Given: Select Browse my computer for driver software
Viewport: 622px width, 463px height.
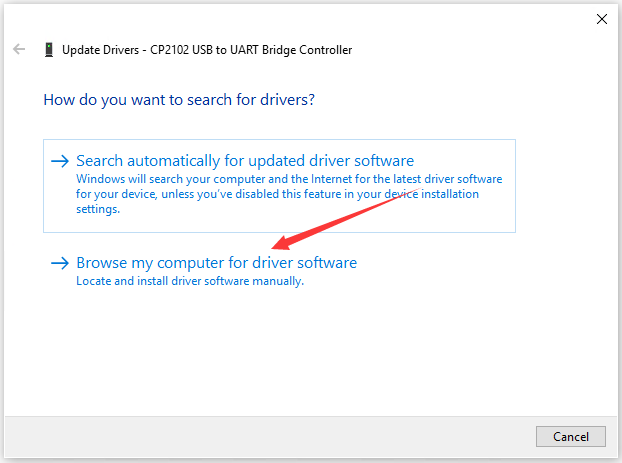Looking at the screenshot, I should click(x=216, y=263).
